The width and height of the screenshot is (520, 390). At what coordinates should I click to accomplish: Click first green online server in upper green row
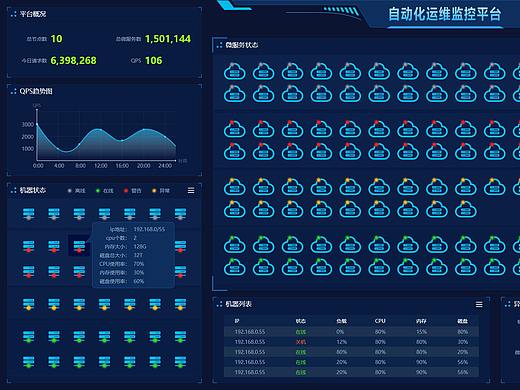28,336
